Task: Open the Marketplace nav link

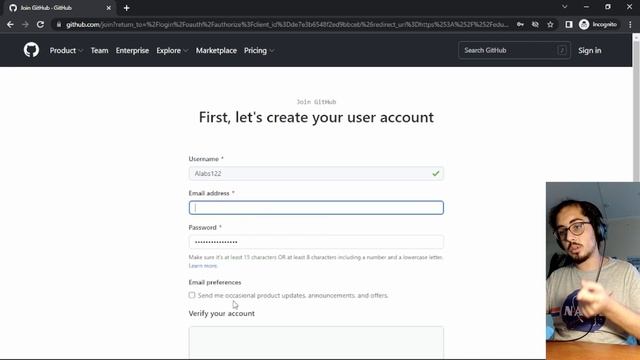Action: [216, 51]
